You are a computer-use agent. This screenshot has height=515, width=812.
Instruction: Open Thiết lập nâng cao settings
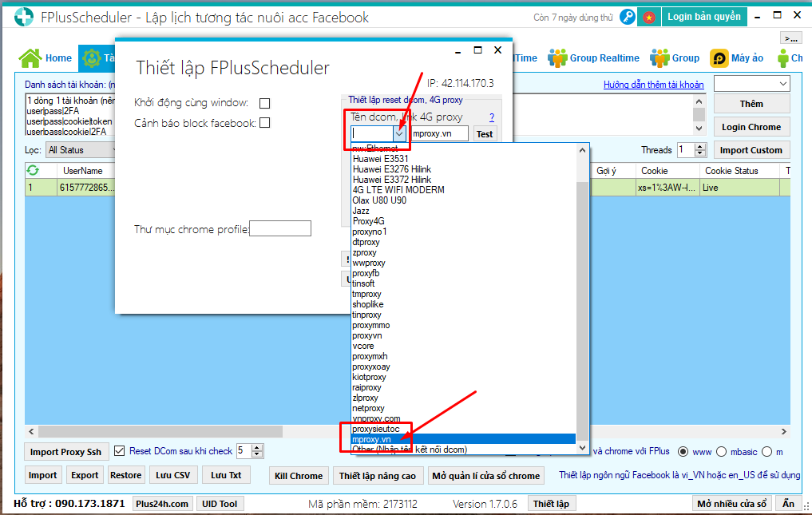[378, 476]
